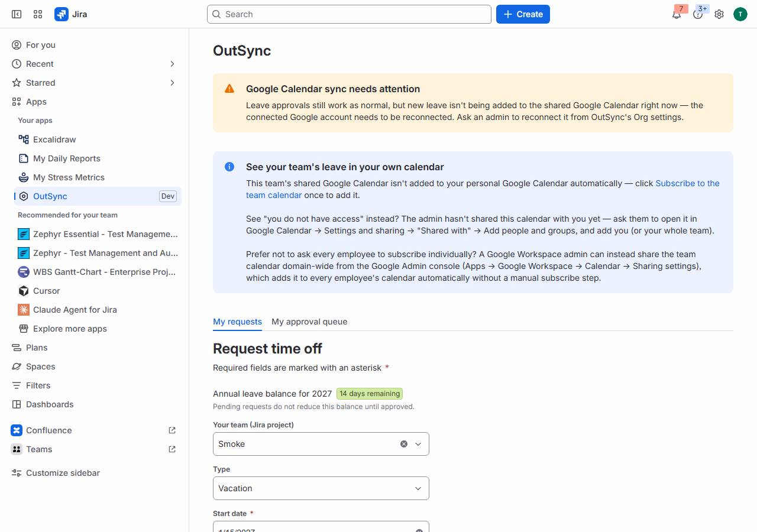Switch to My approval queue tab
Viewport: 757px width, 532px height.
[309, 322]
